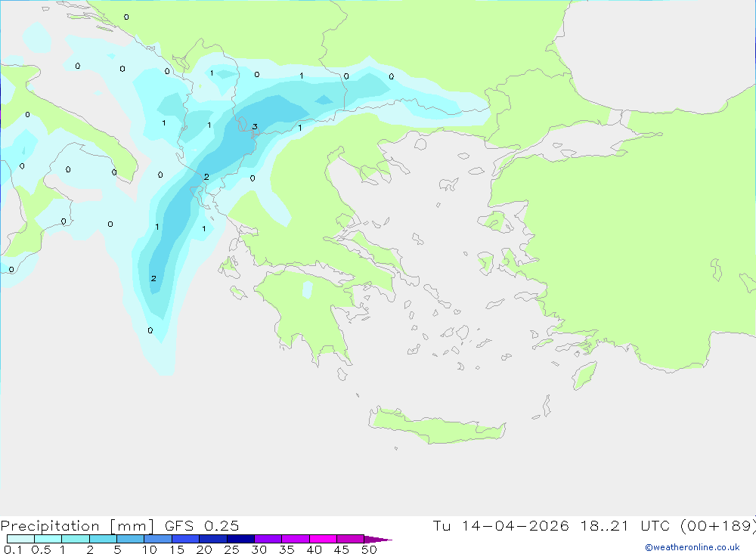
Task: Choose the 40–45 mm magenta legend swatch
Action: point(323,539)
